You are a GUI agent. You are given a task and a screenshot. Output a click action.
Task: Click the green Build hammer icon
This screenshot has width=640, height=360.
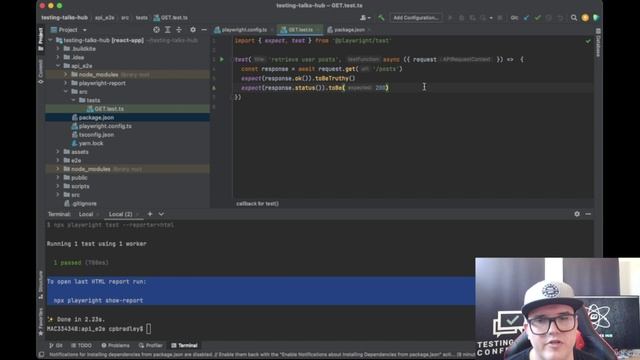[381, 18]
